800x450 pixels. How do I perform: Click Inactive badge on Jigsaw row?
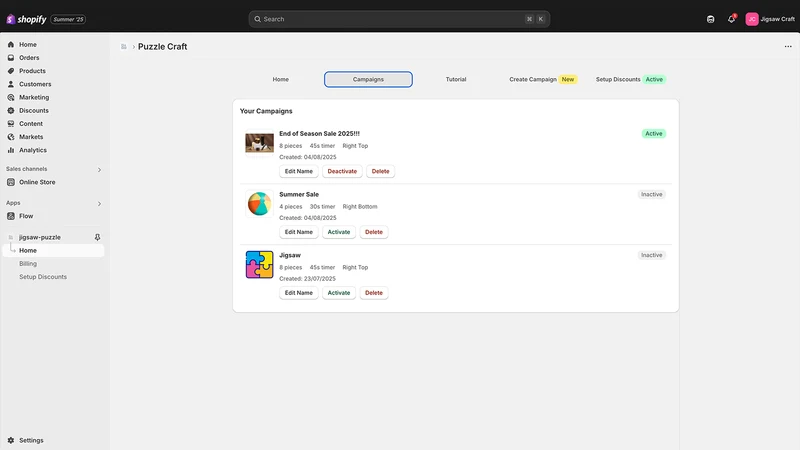(x=652, y=255)
